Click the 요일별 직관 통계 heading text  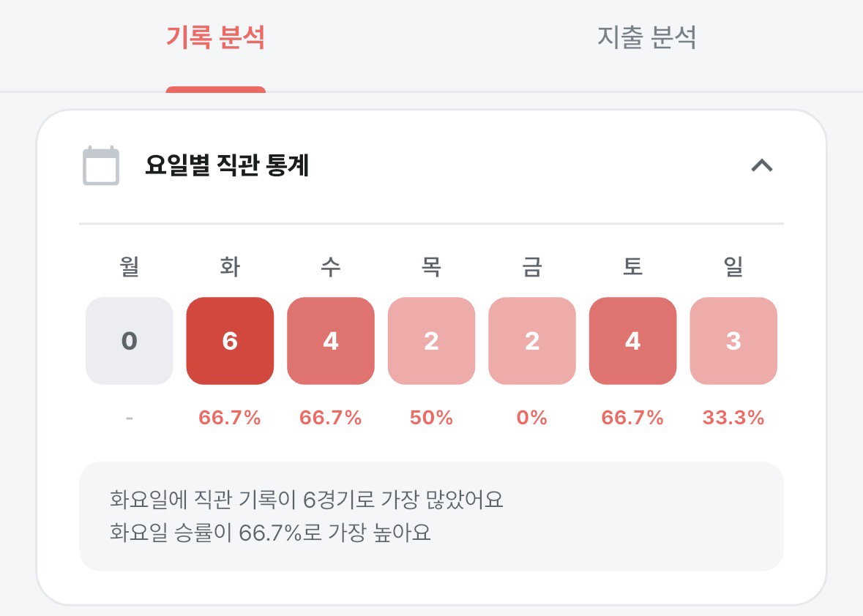227,165
